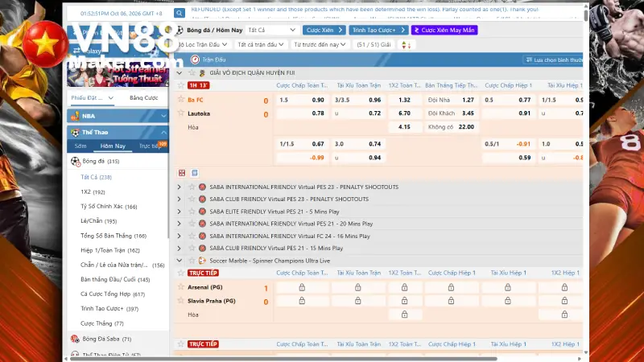This screenshot has width=644, height=362.
Task: Click the horizontal scrollbar at bottom
Action: 282,359
